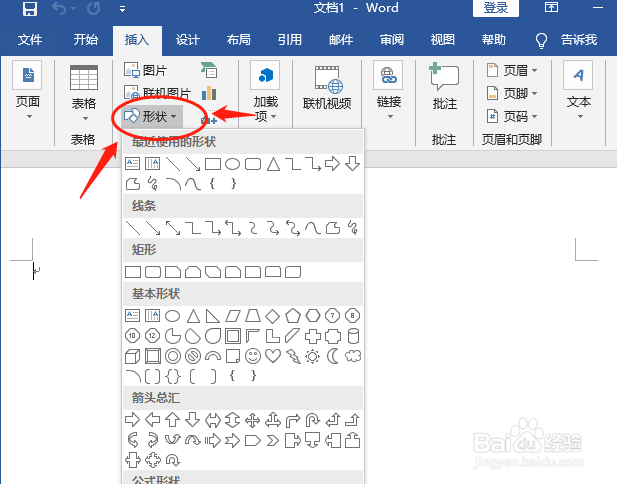Viewport: 617px width, 484px height.
Task: Switch to the 审阅 tab
Action: pos(392,40)
